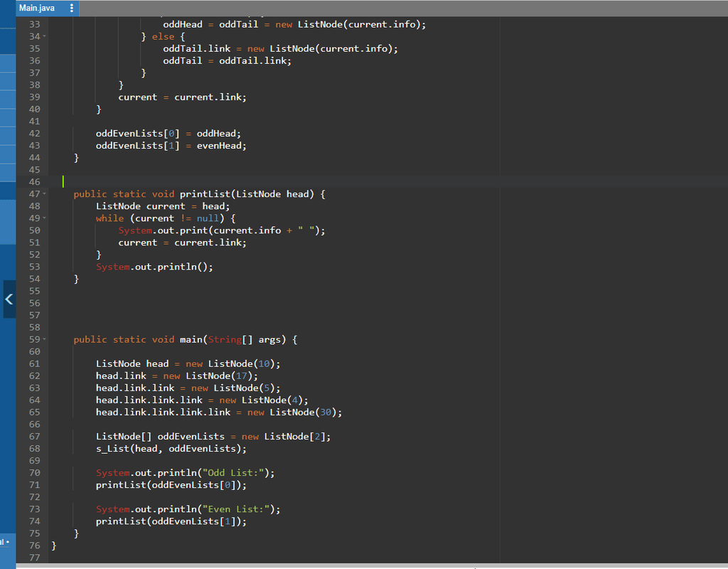Click 'printList' in the method declaration
Image resolution: width=728 pixels, height=569 pixels.
[205, 194]
